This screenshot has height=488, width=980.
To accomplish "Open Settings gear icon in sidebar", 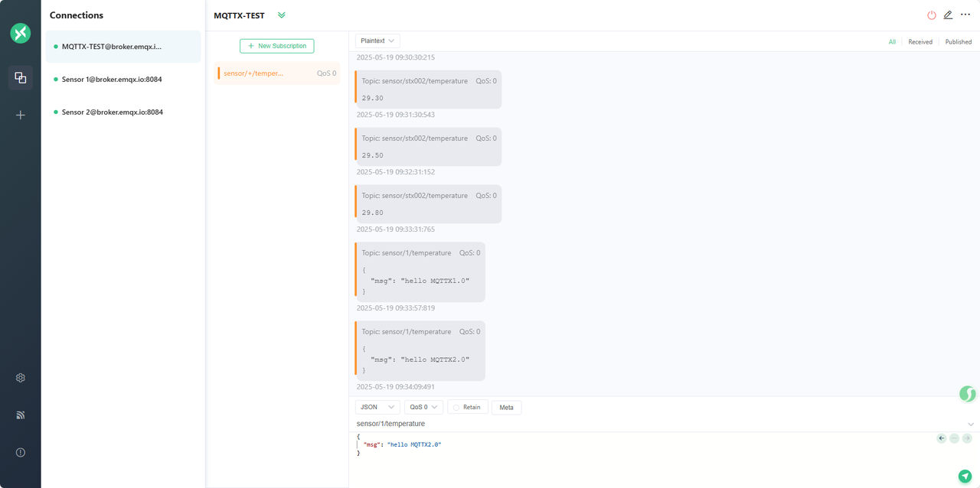I will (21, 378).
